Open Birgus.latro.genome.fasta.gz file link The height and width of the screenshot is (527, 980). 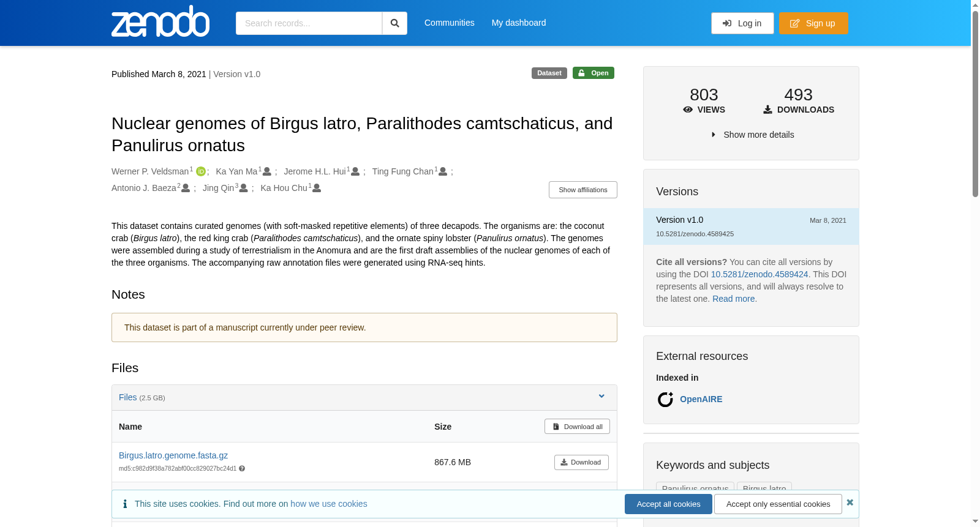pyautogui.click(x=173, y=455)
